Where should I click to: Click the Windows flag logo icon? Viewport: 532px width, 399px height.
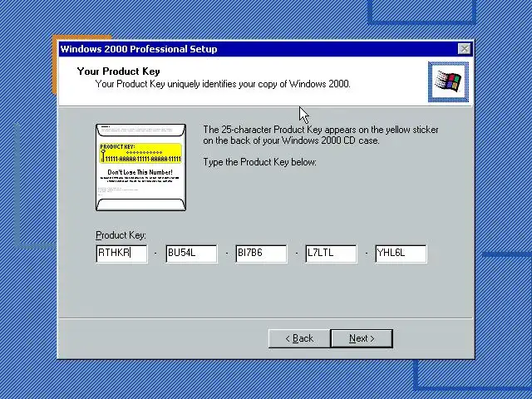448,81
